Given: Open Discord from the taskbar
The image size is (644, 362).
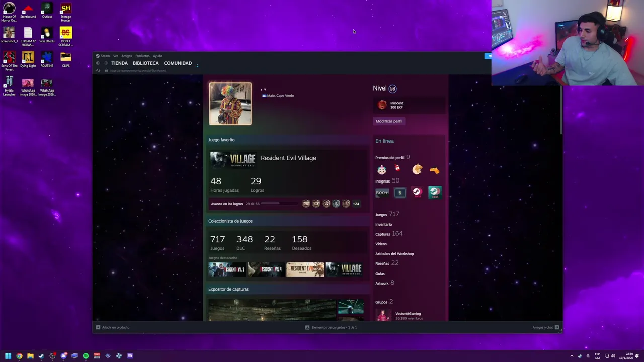Looking at the screenshot, I should point(63,356).
